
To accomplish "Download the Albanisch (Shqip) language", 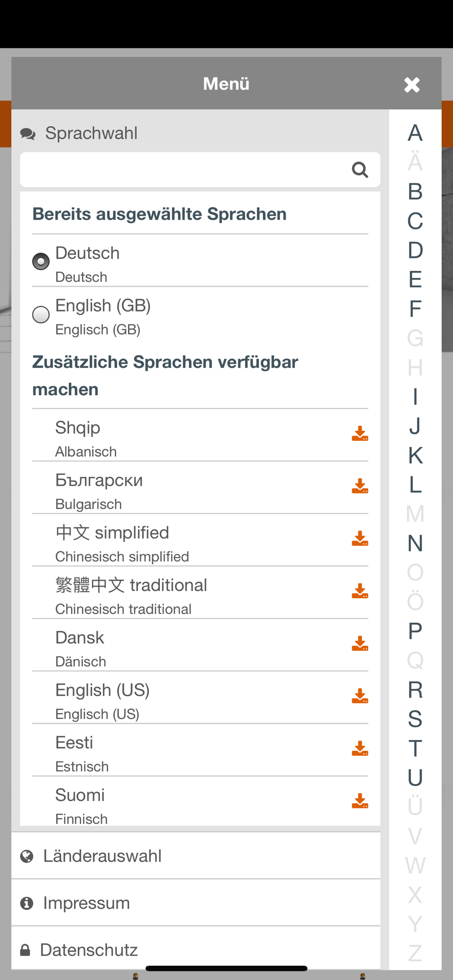I will pos(360,434).
